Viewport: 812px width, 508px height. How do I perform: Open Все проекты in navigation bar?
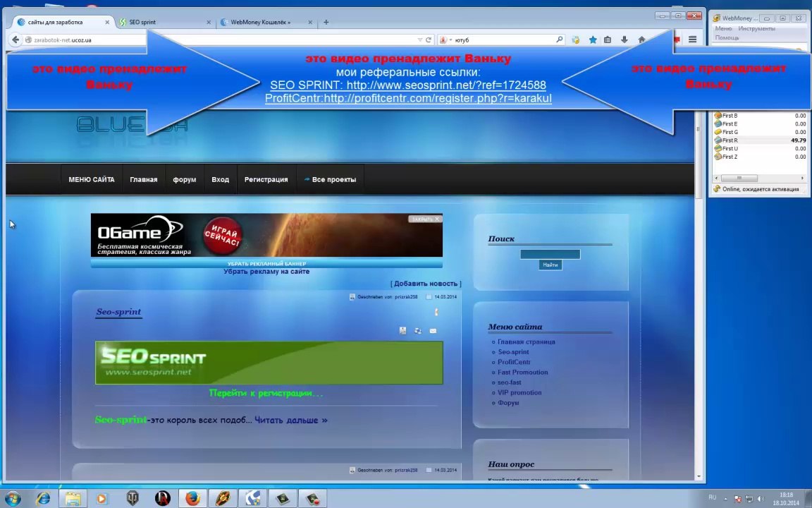[x=330, y=179]
